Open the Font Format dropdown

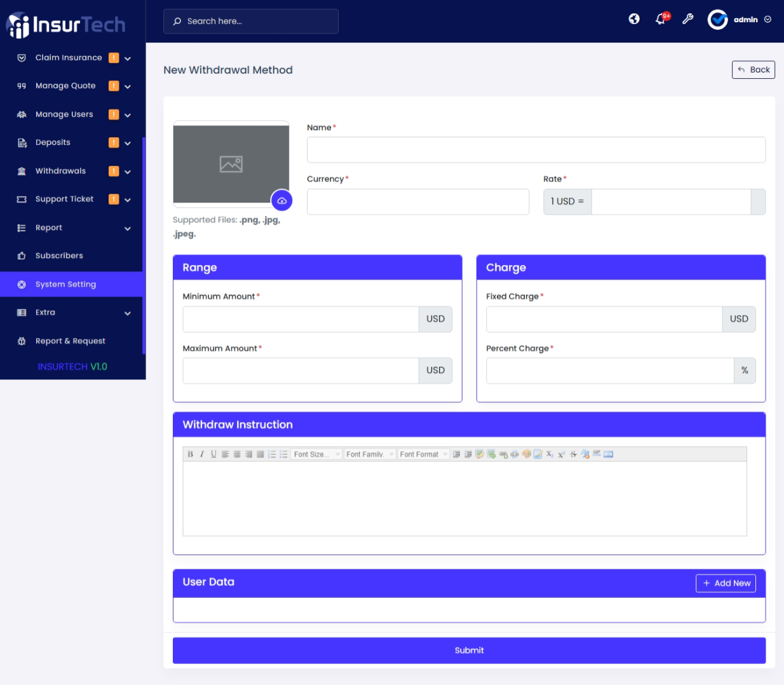(423, 454)
